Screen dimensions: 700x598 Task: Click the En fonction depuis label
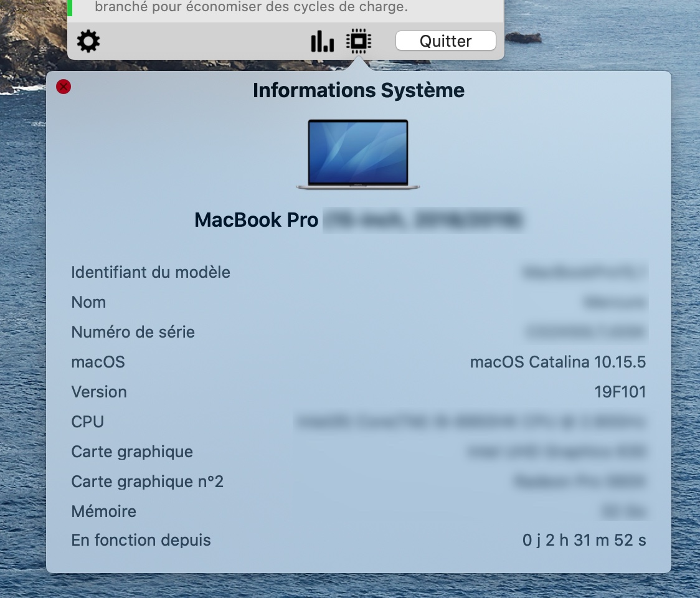tap(141, 540)
